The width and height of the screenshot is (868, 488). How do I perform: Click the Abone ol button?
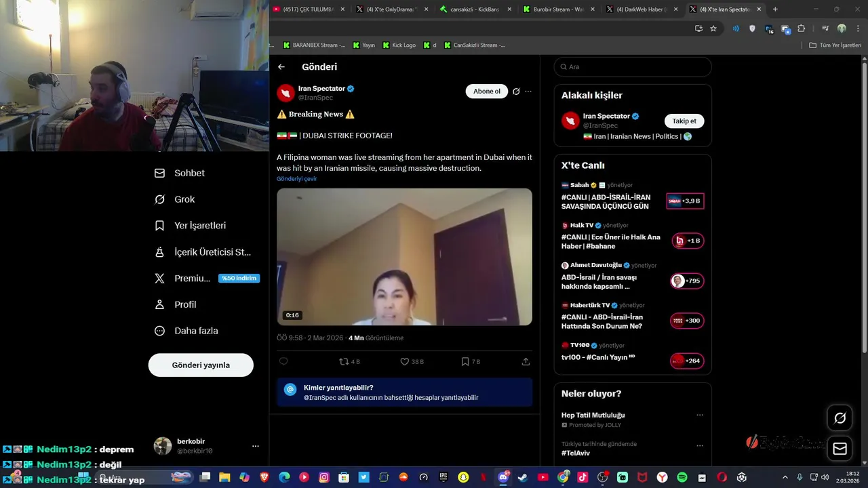click(x=487, y=91)
